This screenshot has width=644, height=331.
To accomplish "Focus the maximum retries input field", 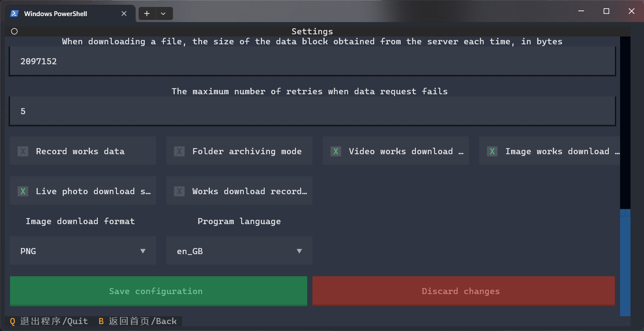I will coord(312,111).
